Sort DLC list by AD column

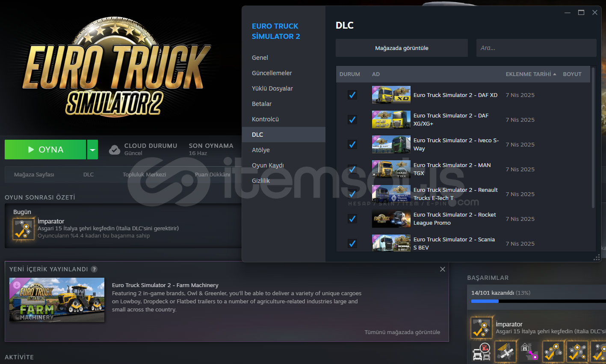tap(376, 74)
